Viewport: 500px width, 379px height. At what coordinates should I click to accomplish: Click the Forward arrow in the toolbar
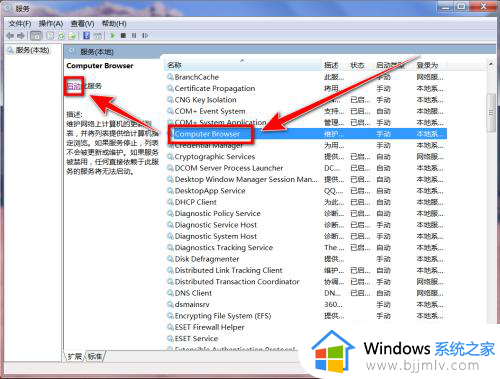[x=21, y=36]
